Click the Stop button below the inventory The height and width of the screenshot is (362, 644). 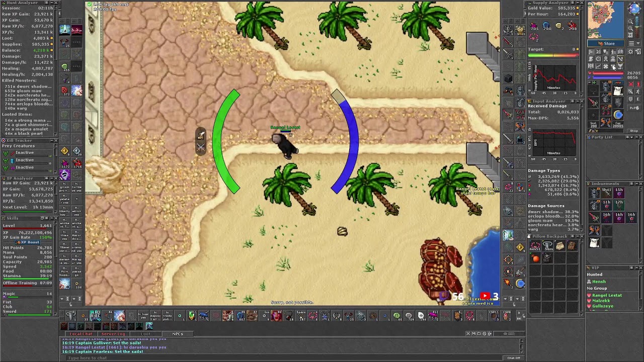634,130
